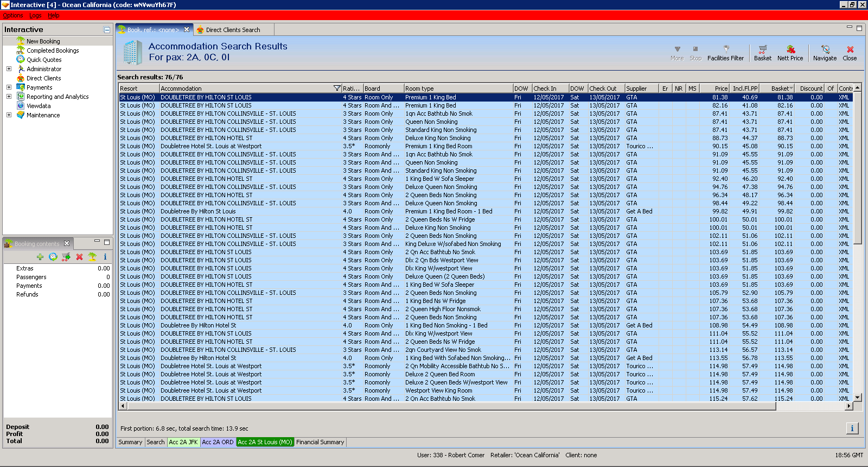Sort by the Supplier column header
This screenshot has width=868, height=467.
pos(642,89)
